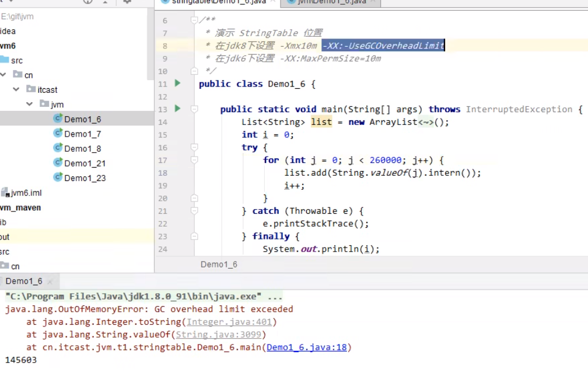Screen dimensions: 588x372
Task: Open the Demo1_23 class file
Action: pyautogui.click(x=85, y=178)
